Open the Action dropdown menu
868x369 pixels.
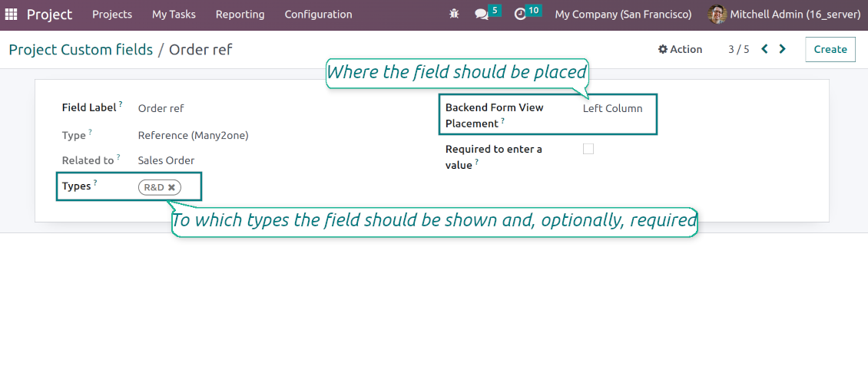pos(680,49)
